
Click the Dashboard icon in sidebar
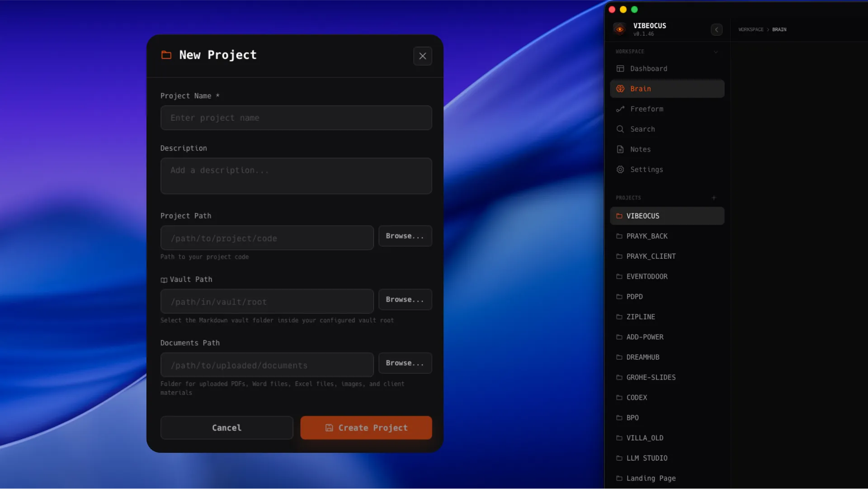pyautogui.click(x=620, y=69)
